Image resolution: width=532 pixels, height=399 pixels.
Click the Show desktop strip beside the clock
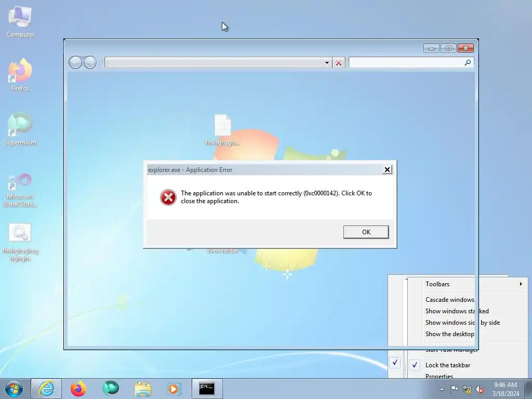pyautogui.click(x=528, y=389)
